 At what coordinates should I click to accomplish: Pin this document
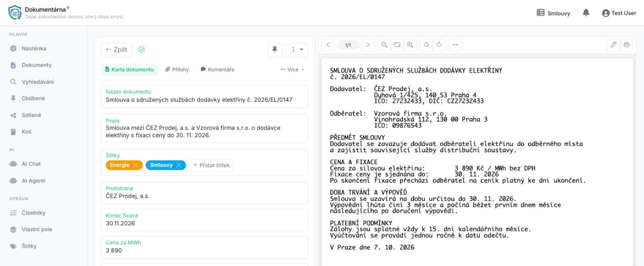(x=275, y=49)
